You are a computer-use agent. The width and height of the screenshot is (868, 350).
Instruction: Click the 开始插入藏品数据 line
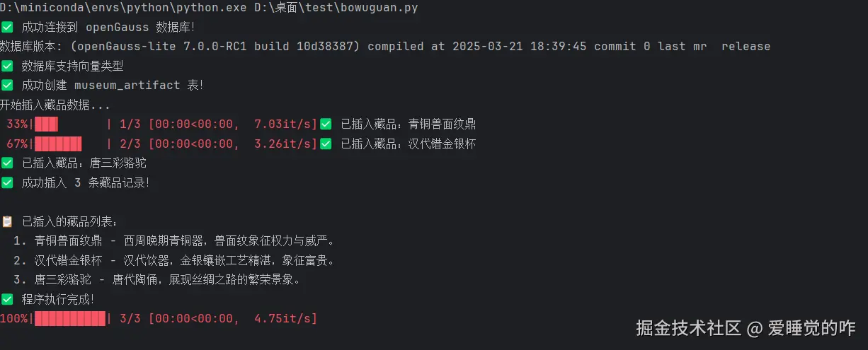tap(55, 105)
